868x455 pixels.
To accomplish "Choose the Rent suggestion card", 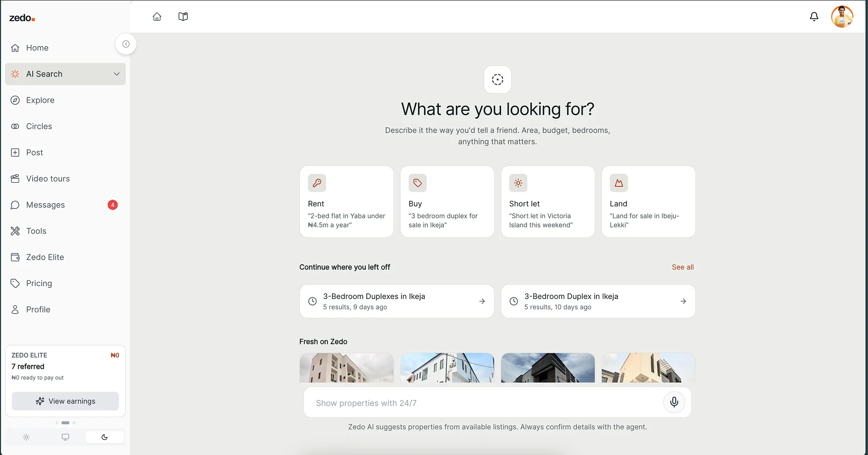I will [x=347, y=201].
